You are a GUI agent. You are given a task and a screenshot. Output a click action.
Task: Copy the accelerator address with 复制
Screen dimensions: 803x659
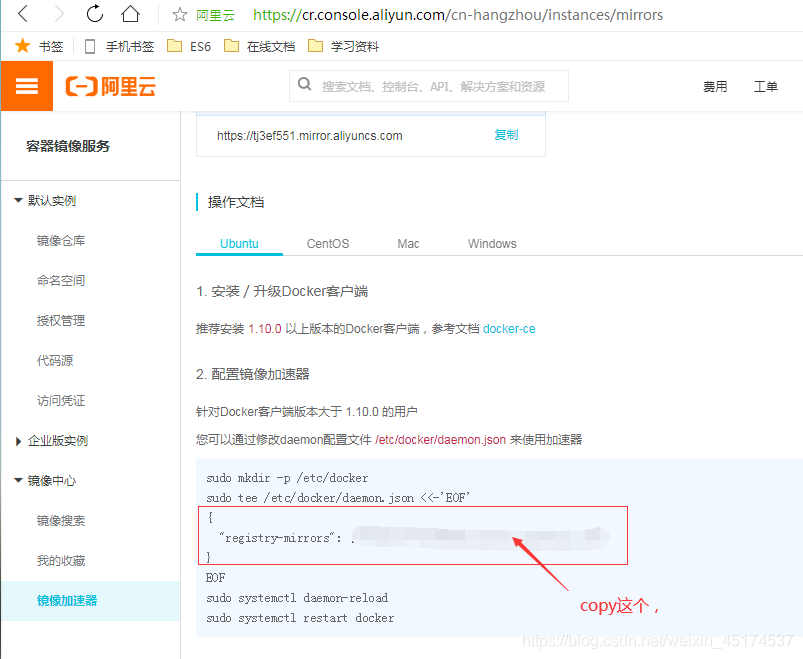click(x=506, y=135)
